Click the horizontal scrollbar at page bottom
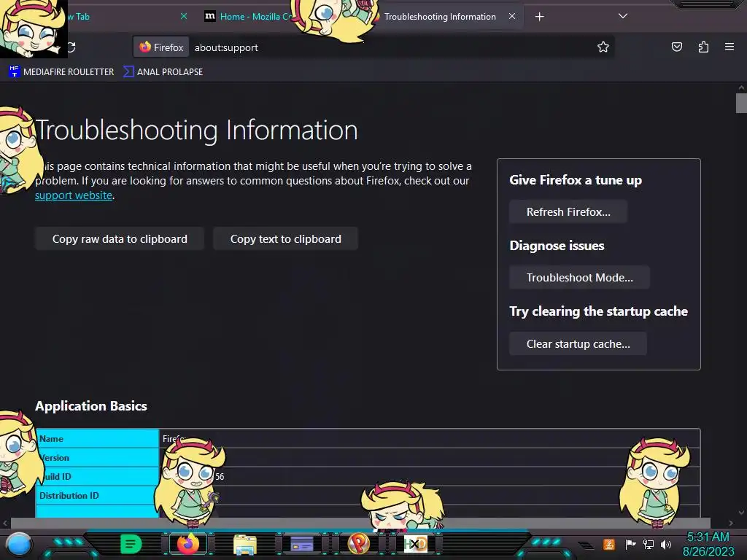This screenshot has height=560, width=747. [x=360, y=523]
